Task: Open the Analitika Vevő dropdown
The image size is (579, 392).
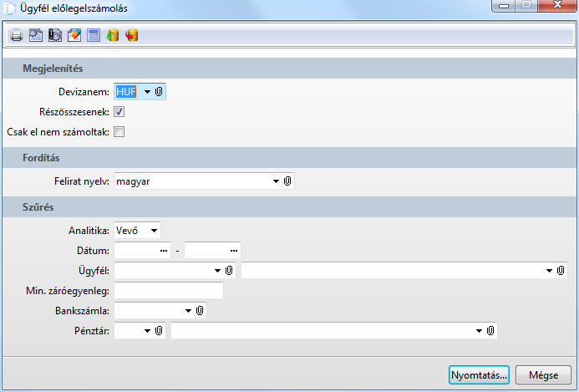Action: [154, 231]
